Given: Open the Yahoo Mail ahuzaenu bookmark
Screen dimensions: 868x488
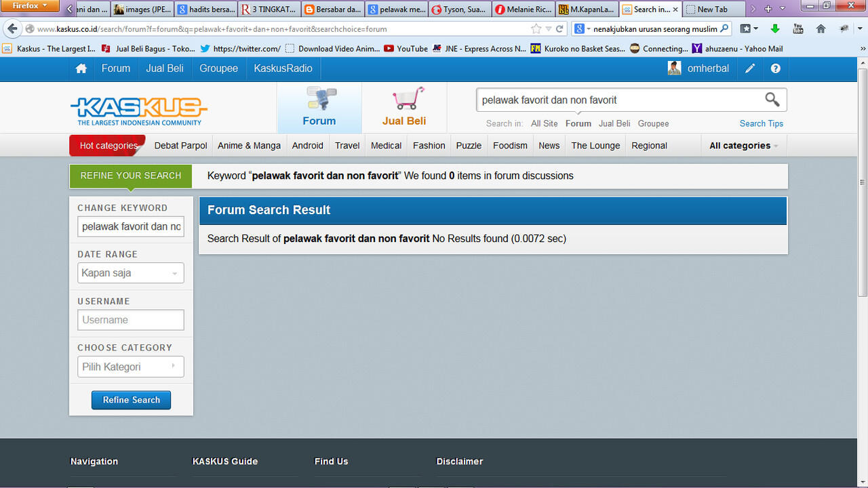Looking at the screenshot, I should [x=737, y=49].
